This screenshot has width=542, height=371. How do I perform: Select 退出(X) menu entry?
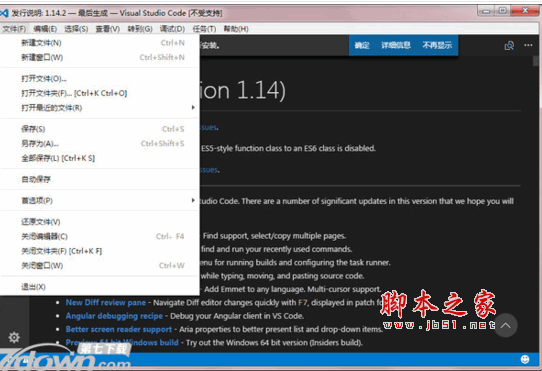point(100,287)
